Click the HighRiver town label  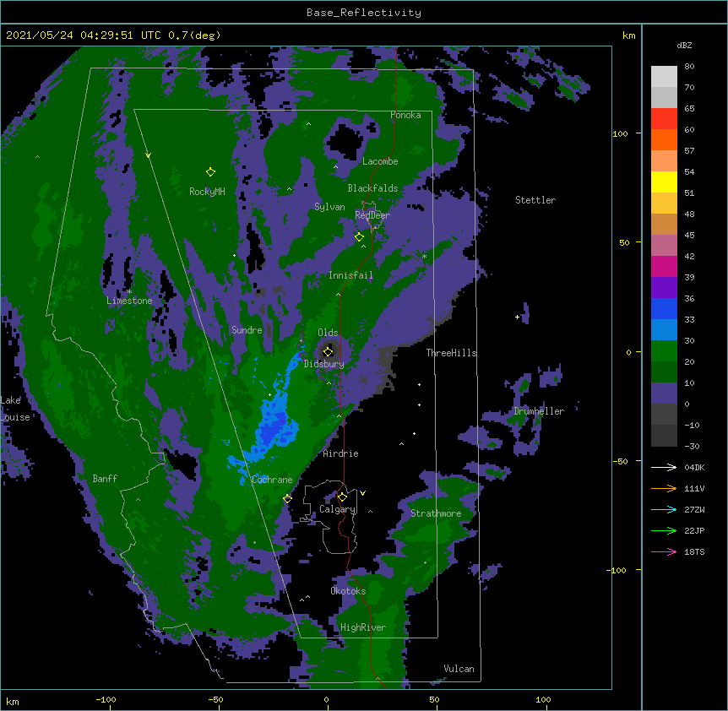click(x=363, y=627)
